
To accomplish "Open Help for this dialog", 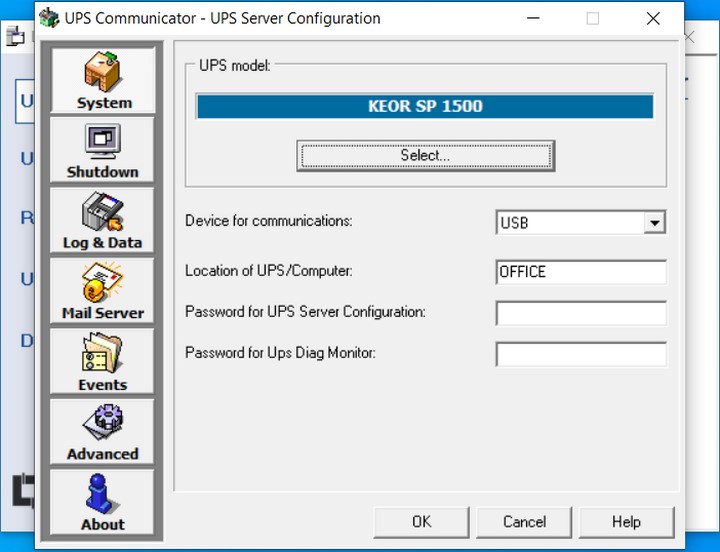I will [627, 522].
